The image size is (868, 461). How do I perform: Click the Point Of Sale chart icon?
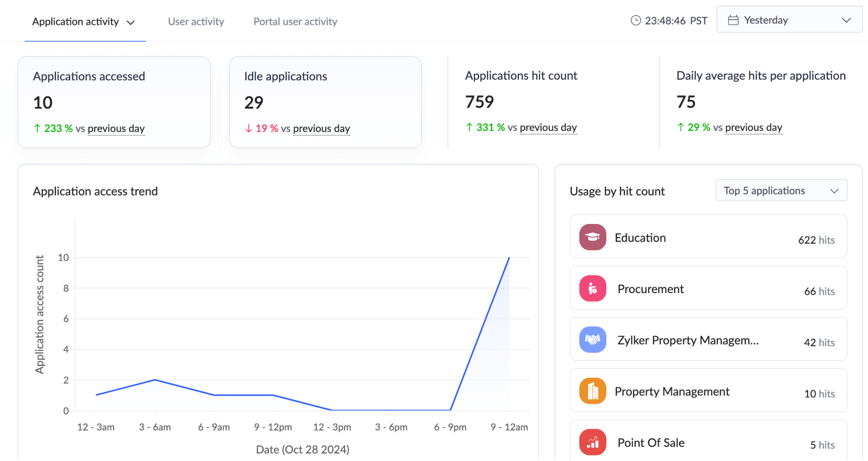click(x=592, y=442)
